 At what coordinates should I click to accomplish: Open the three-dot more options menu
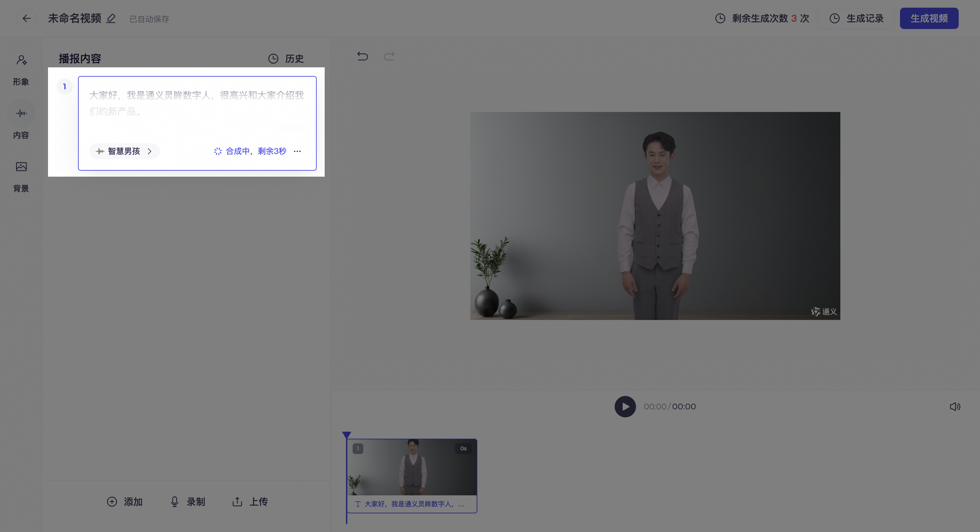tap(297, 151)
